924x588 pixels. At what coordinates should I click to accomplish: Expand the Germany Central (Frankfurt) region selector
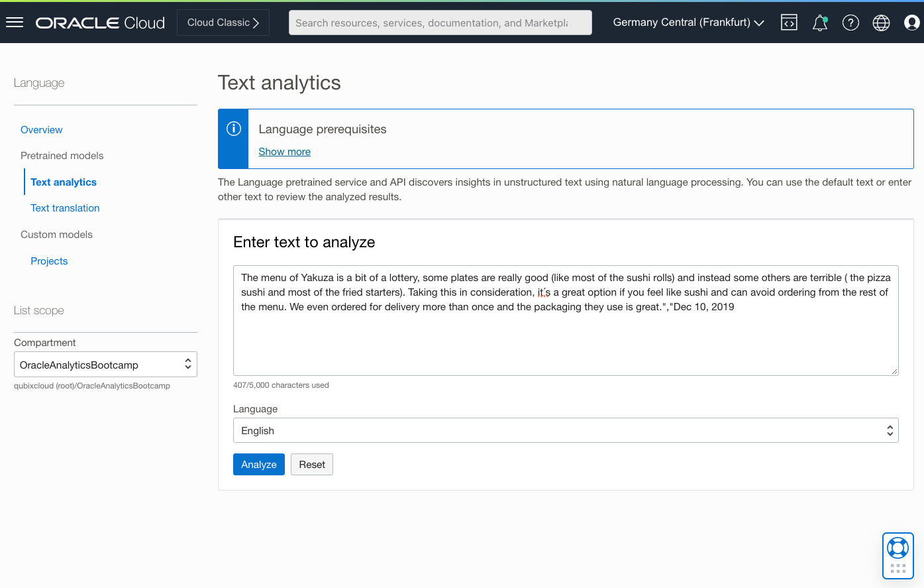688,23
